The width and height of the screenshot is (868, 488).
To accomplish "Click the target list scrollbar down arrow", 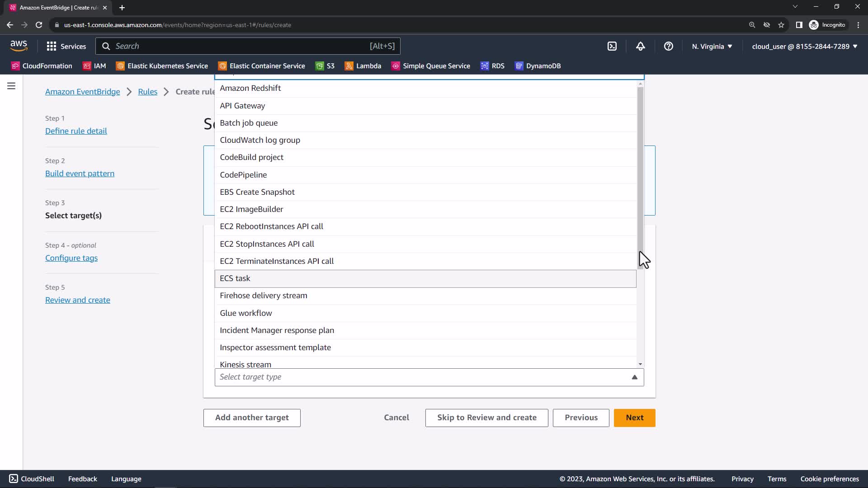I will point(640,364).
